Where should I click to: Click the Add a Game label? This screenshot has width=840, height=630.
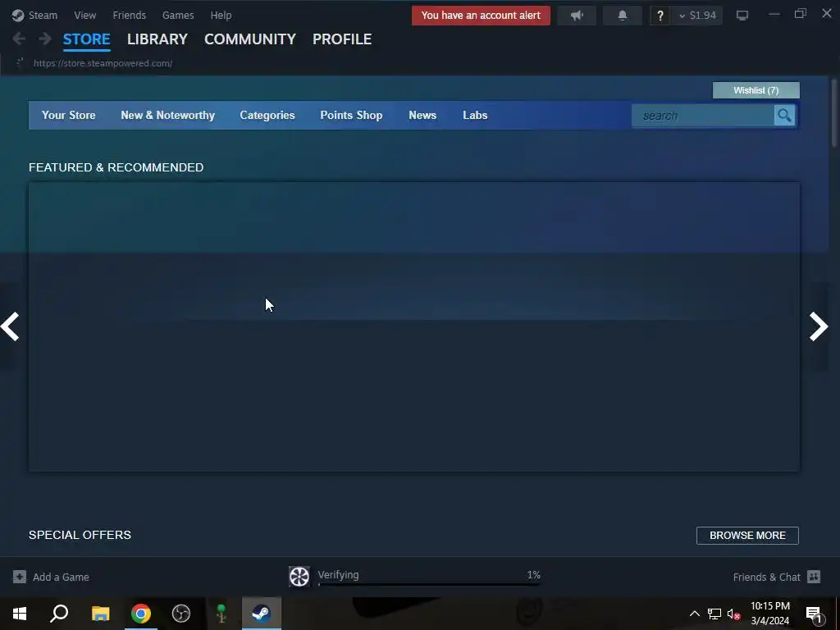(61, 577)
